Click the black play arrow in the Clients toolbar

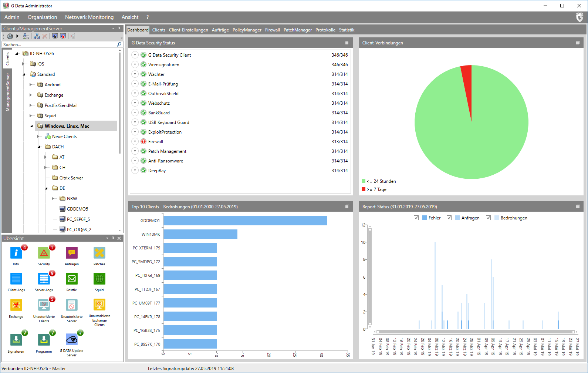(x=17, y=36)
